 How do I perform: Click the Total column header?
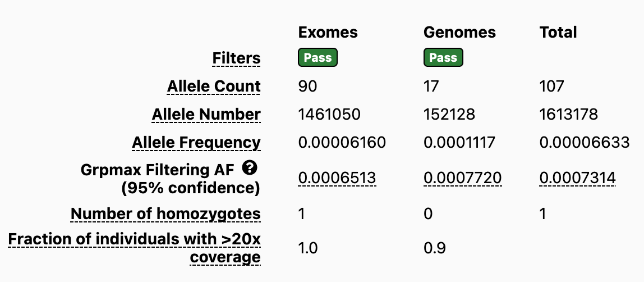(558, 32)
